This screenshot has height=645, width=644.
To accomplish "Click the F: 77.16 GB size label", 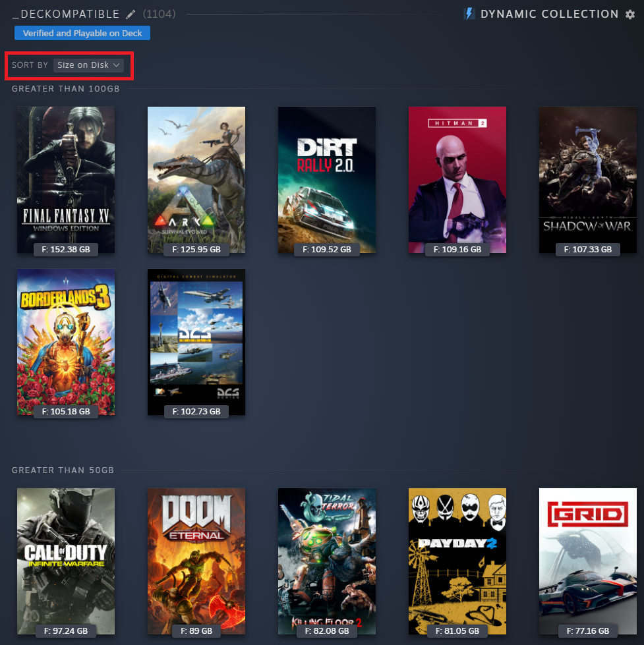I will click(x=587, y=631).
